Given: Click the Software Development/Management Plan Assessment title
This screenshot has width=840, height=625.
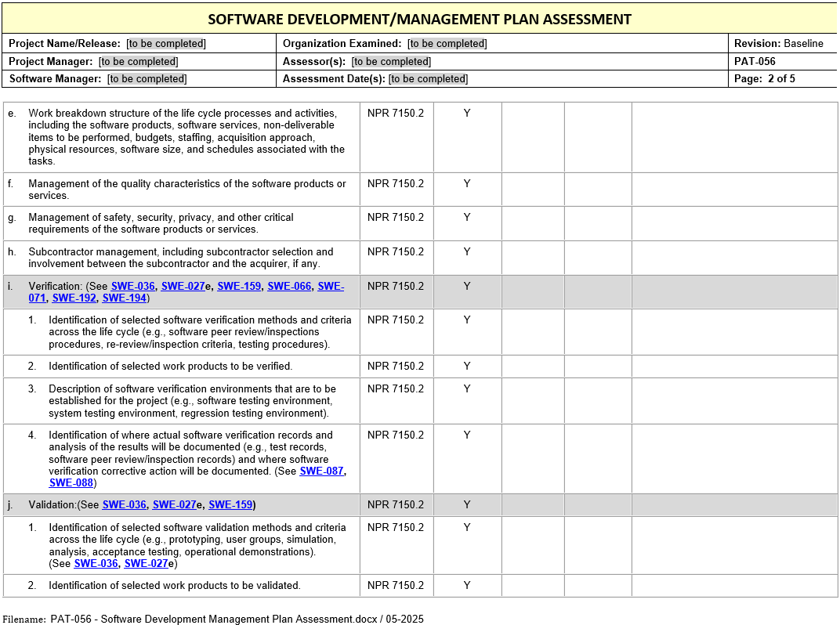Looking at the screenshot, I should pos(419,20).
